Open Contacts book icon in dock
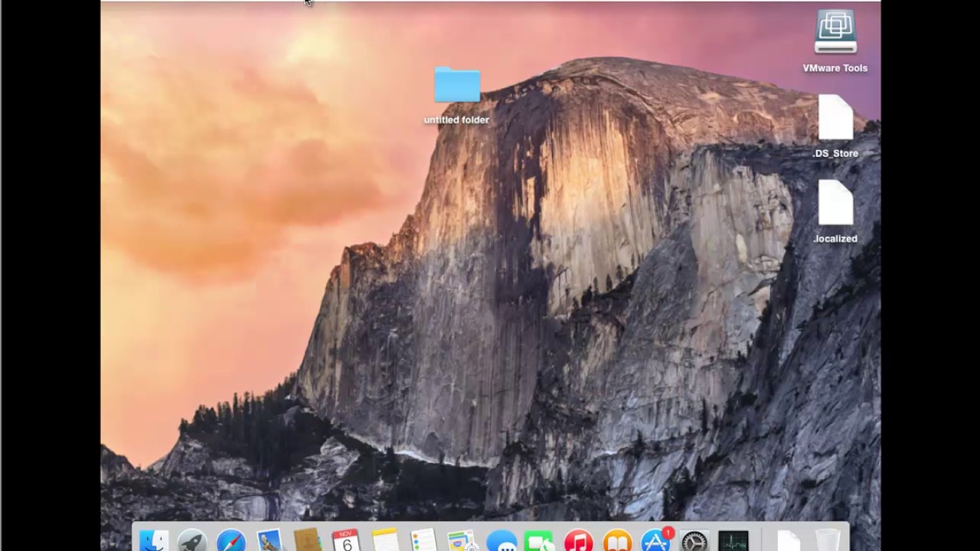Screen dimensions: 980x551 tap(308, 540)
